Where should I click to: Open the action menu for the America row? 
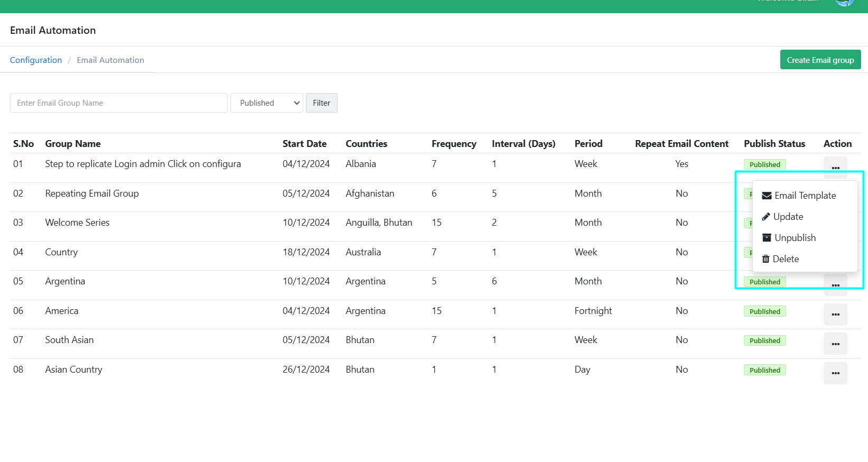(x=835, y=315)
